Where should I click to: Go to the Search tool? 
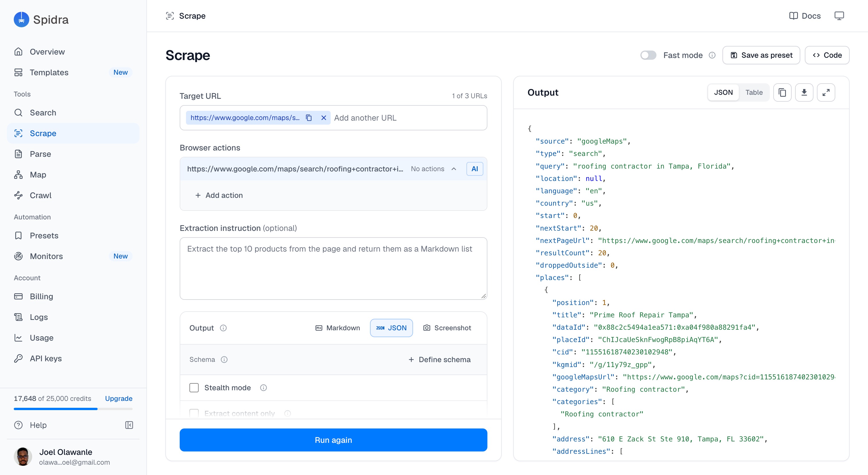tap(73, 113)
